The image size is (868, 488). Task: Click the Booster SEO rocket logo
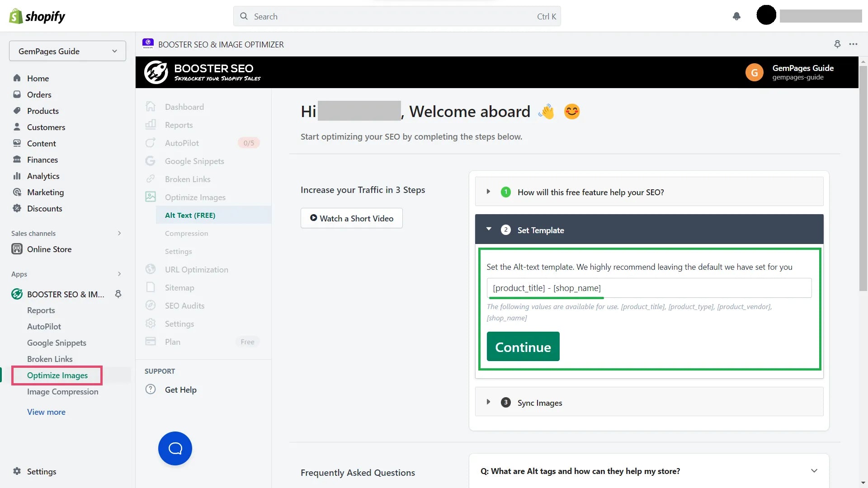click(156, 72)
